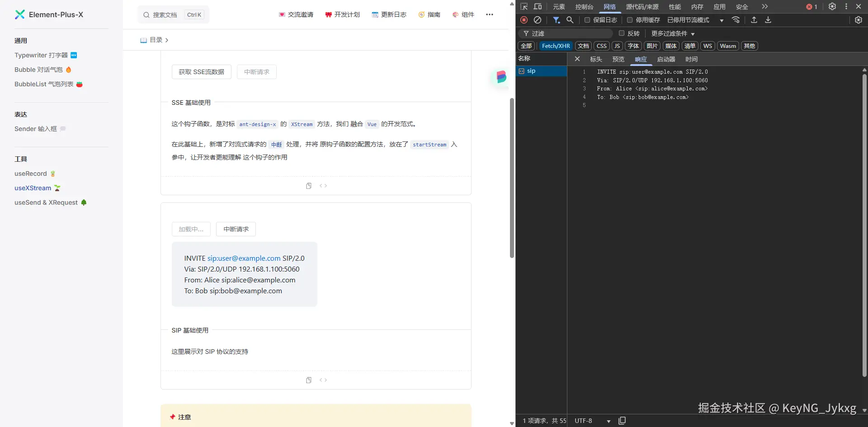
Task: Show source code icon under SSE basic usage
Action: (x=323, y=186)
